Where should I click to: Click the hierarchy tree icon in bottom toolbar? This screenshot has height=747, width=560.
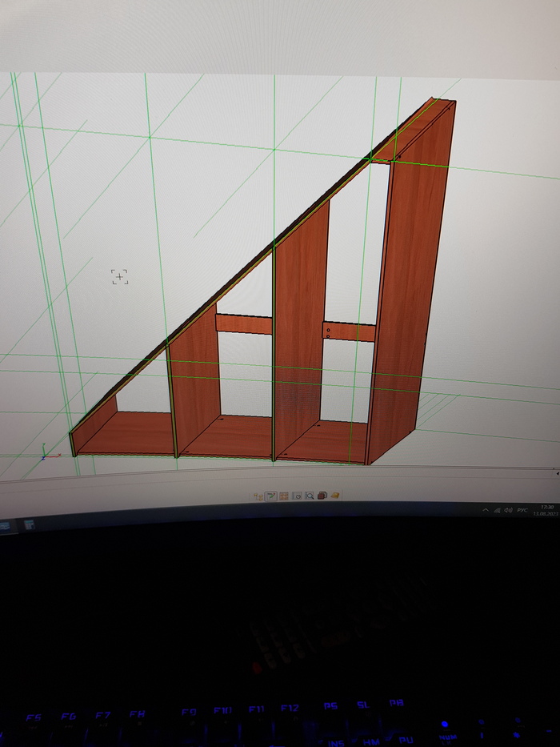tap(258, 496)
